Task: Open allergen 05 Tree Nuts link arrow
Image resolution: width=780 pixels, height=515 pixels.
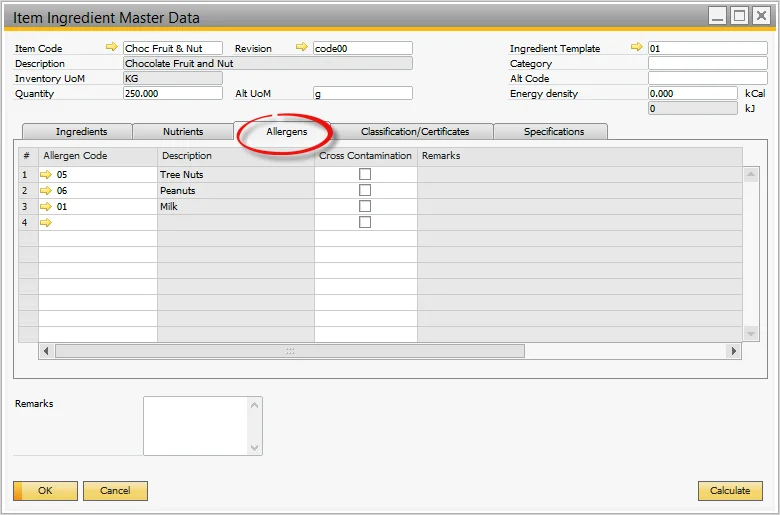Action: [x=46, y=175]
